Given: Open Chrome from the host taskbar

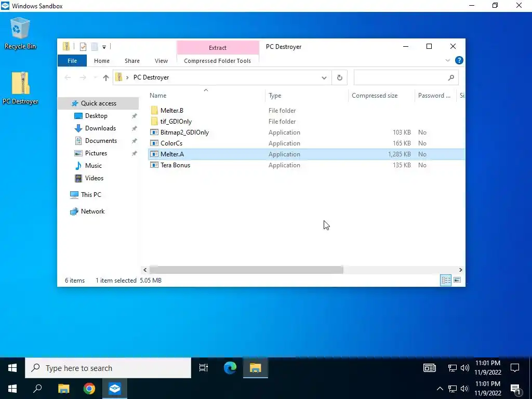Looking at the screenshot, I should (89, 389).
